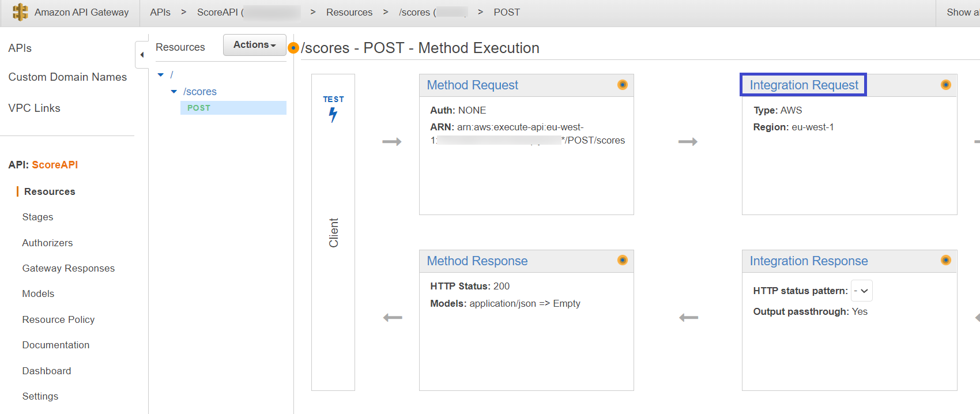Screen dimensions: 980x414
Task: Click the ARN text ending in */POST/scores
Action: 527,134
